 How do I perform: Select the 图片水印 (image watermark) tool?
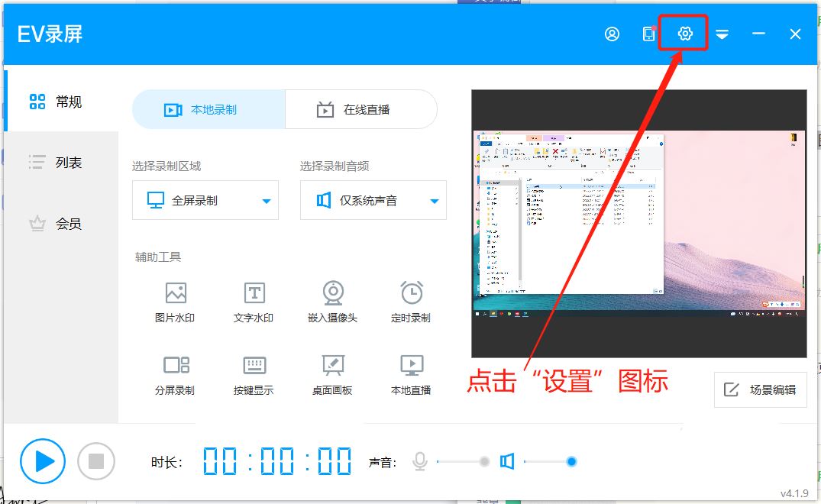(x=176, y=299)
